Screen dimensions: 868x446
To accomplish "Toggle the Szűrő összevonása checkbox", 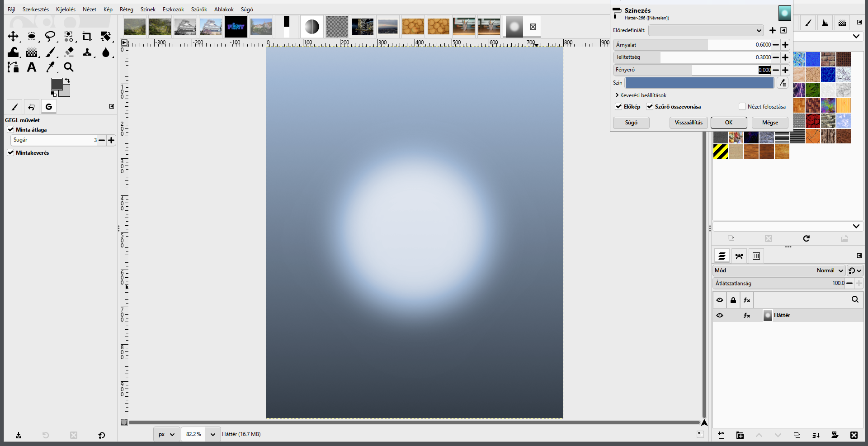I will 650,106.
